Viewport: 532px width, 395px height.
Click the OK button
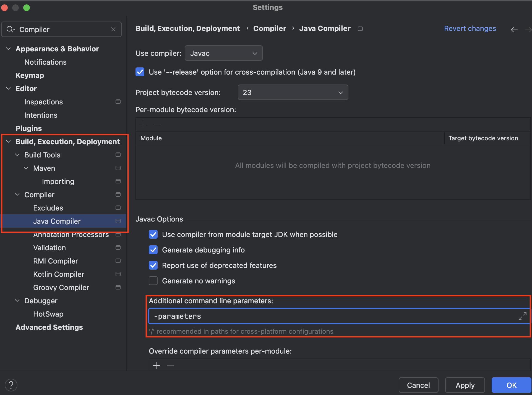[x=511, y=385]
